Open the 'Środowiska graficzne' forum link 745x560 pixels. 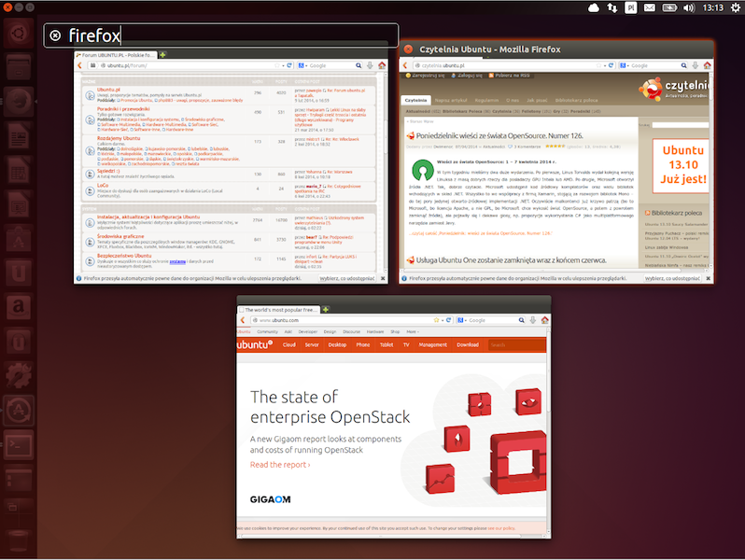coord(120,236)
